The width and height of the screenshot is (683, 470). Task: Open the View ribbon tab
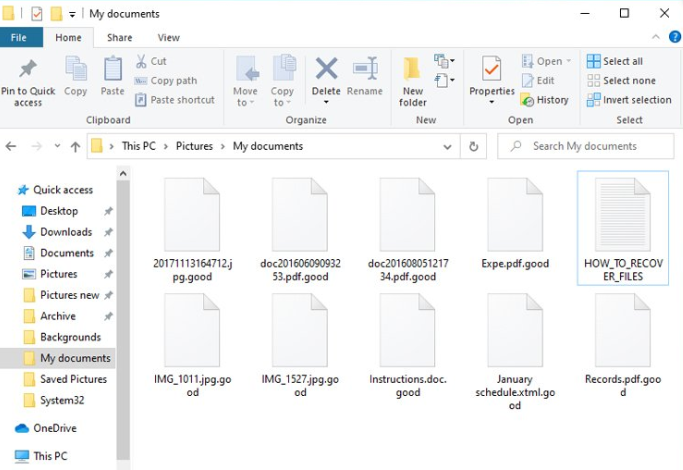click(168, 38)
